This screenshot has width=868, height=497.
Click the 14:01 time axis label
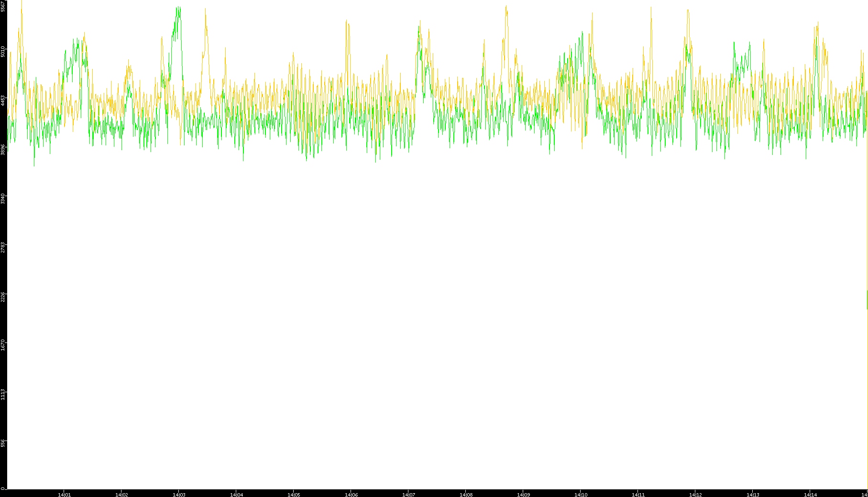[x=64, y=495]
